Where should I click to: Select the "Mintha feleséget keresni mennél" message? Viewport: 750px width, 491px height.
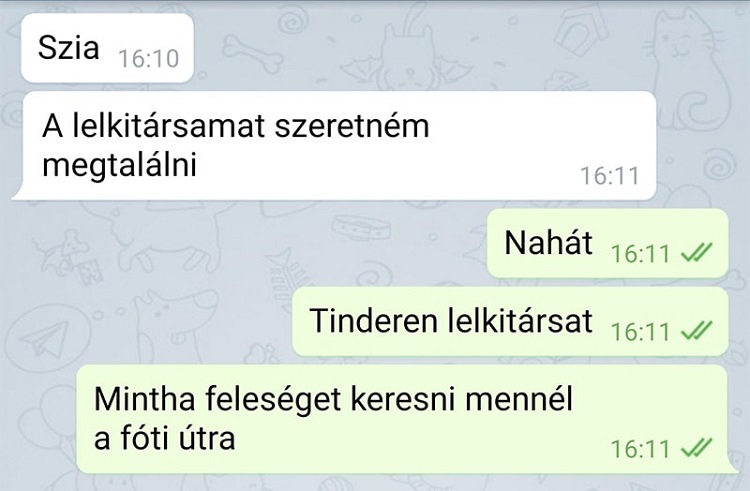(407, 419)
